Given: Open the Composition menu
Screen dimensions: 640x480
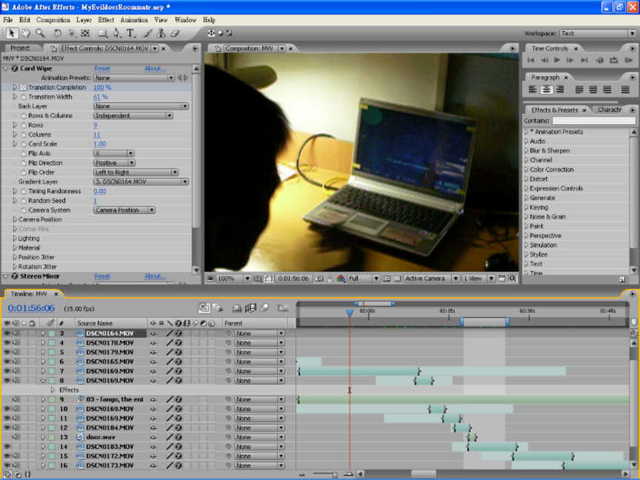Looking at the screenshot, I should tap(53, 20).
